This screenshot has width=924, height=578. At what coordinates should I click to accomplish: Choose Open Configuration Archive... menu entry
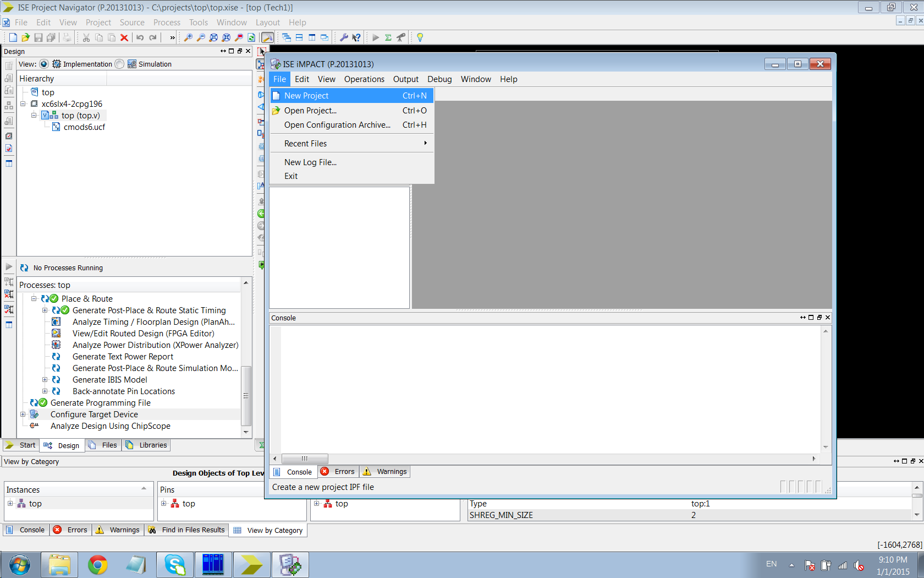pos(352,125)
